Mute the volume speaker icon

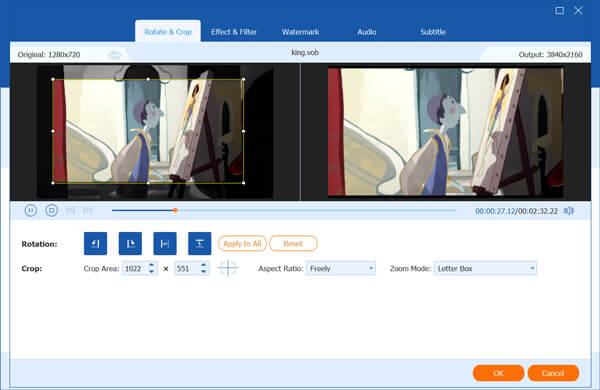569,211
